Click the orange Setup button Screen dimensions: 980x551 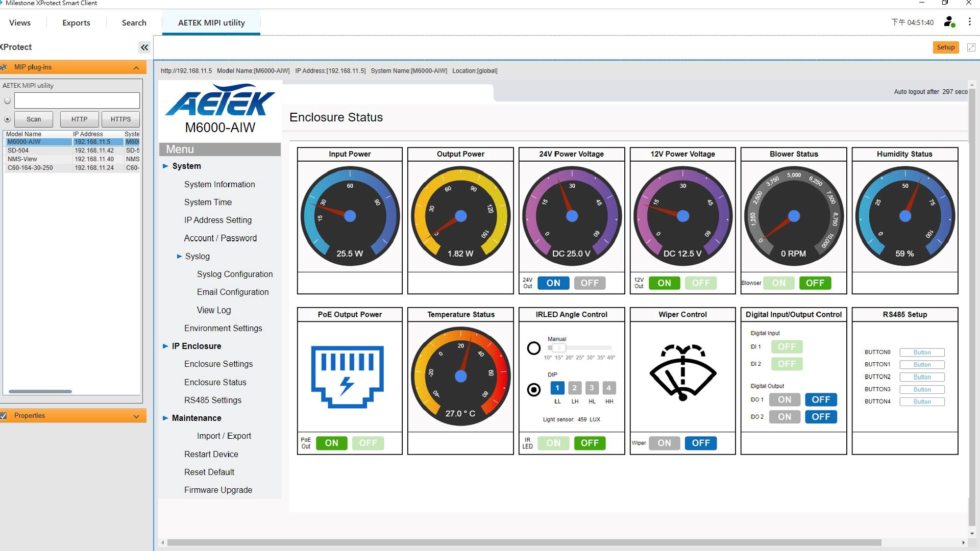point(945,47)
